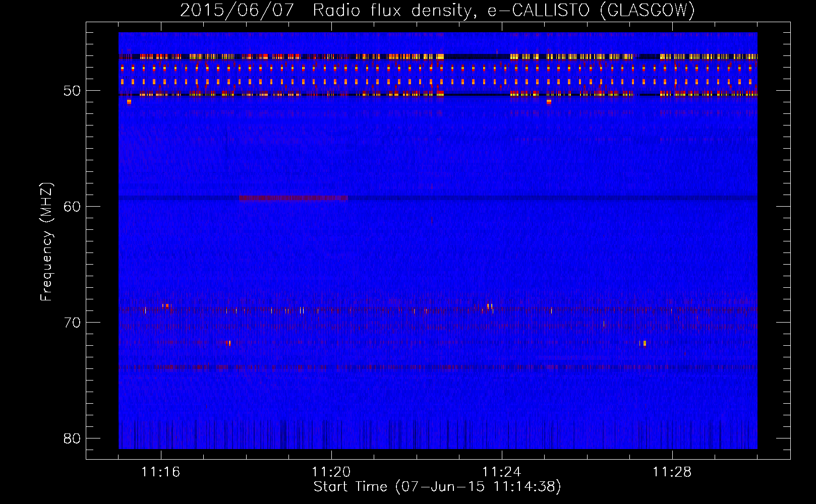This screenshot has height=504, width=816.
Task: Click the '70' frequency tick label
Action: point(72,323)
